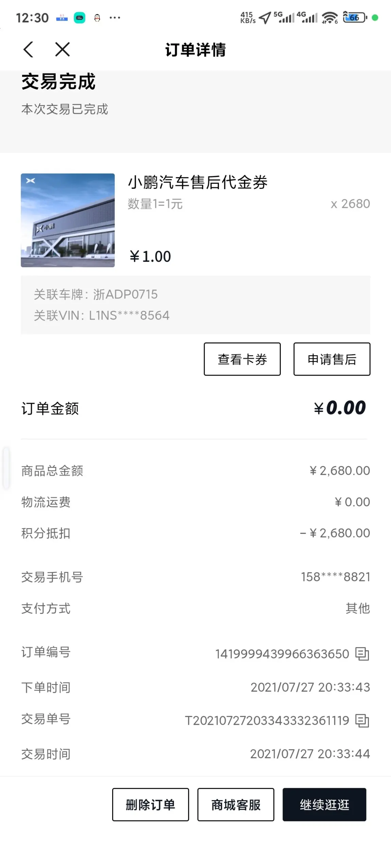The image size is (391, 868).
Task: Open the 小鹏汽车售后代金券 product title
Action: [198, 182]
